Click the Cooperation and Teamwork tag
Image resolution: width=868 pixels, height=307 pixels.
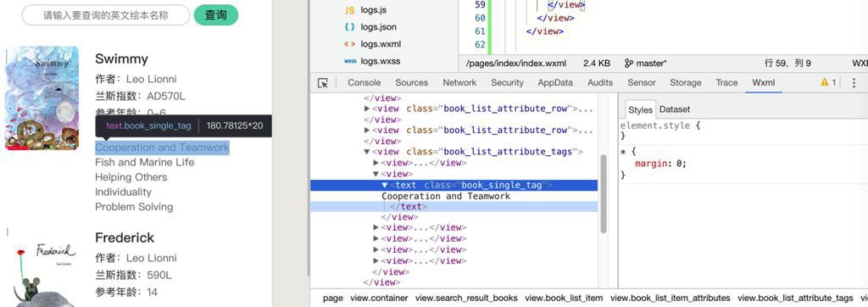tap(162, 148)
